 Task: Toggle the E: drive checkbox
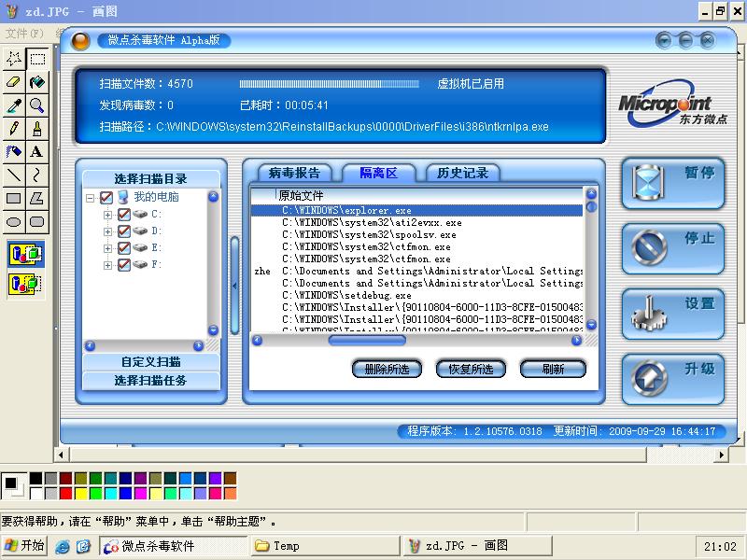click(x=124, y=247)
